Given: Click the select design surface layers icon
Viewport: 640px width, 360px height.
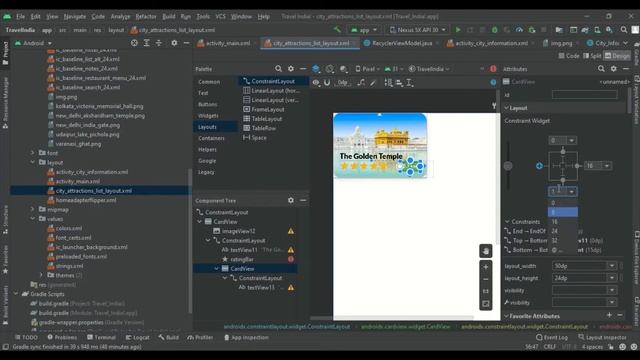Looking at the screenshot, I should pos(316,69).
